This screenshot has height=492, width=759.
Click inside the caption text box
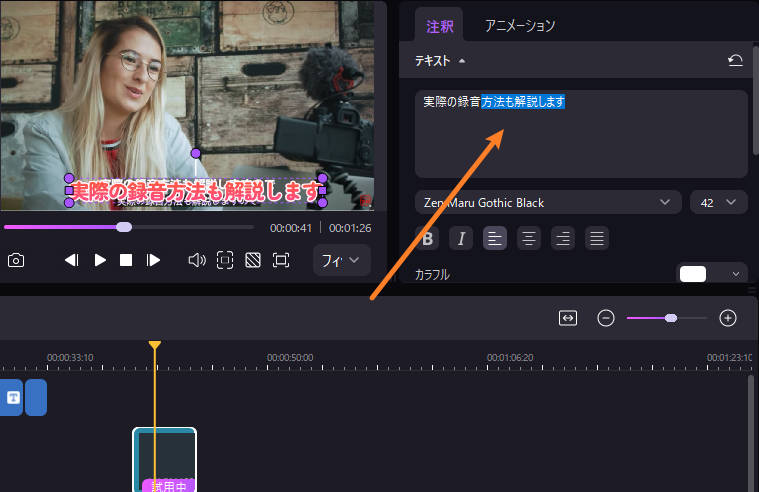pos(581,134)
